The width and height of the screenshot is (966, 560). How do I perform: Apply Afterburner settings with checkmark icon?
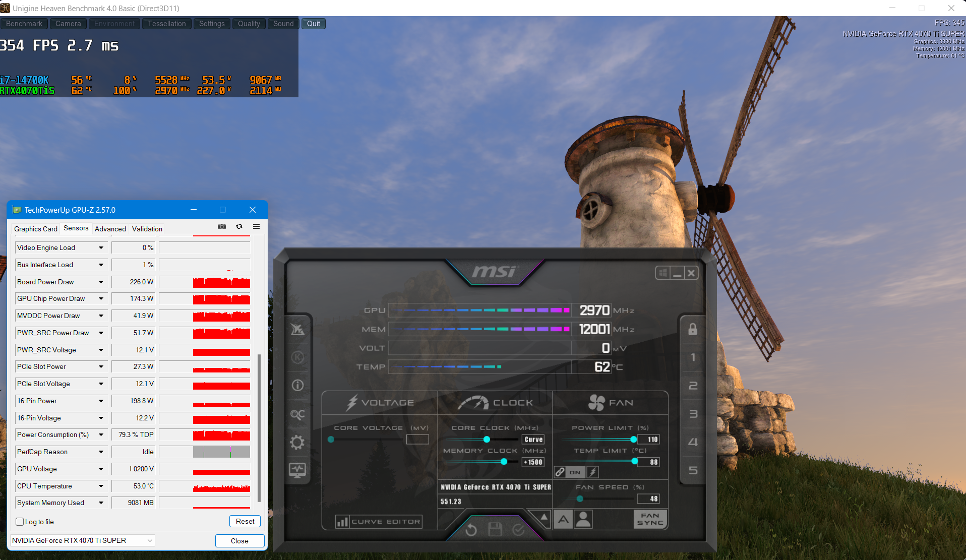[518, 529]
